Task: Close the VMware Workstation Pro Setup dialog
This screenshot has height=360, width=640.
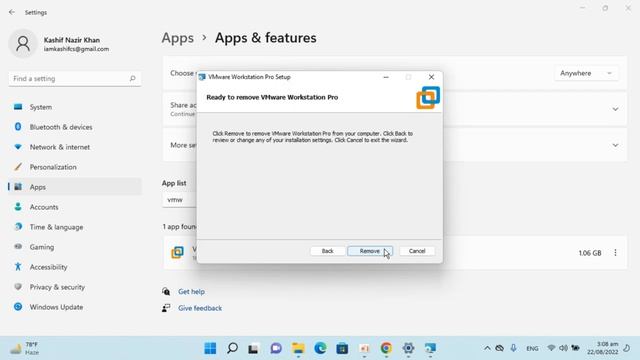Action: pos(431,77)
